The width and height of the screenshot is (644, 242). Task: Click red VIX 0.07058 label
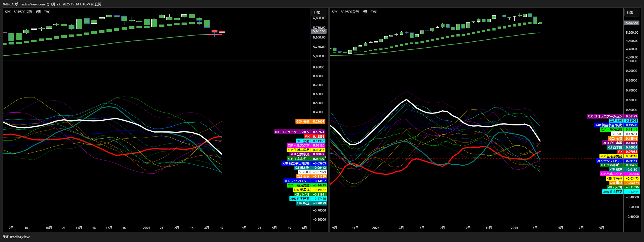pyautogui.click(x=628, y=152)
